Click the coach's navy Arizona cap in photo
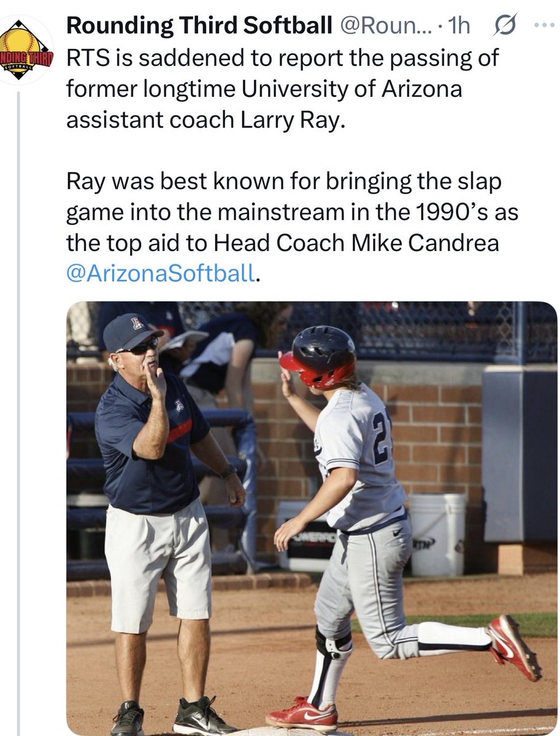 click(x=131, y=332)
